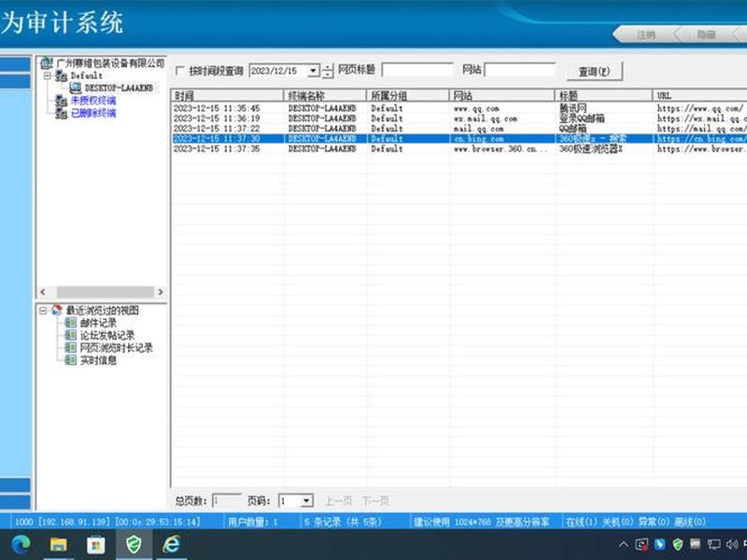The width and height of the screenshot is (747, 560).
Task: Open the 页码 page number dropdown
Action: [x=307, y=501]
